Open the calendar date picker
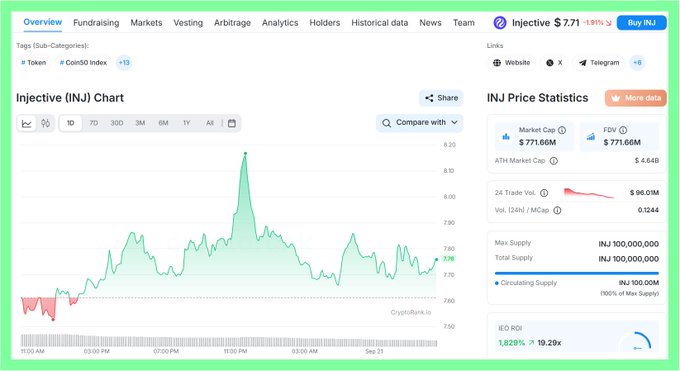Viewport: 680px width, 371px height. click(x=232, y=123)
